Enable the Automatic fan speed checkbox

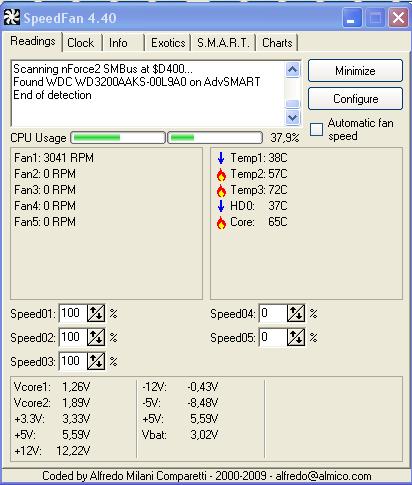(316, 129)
